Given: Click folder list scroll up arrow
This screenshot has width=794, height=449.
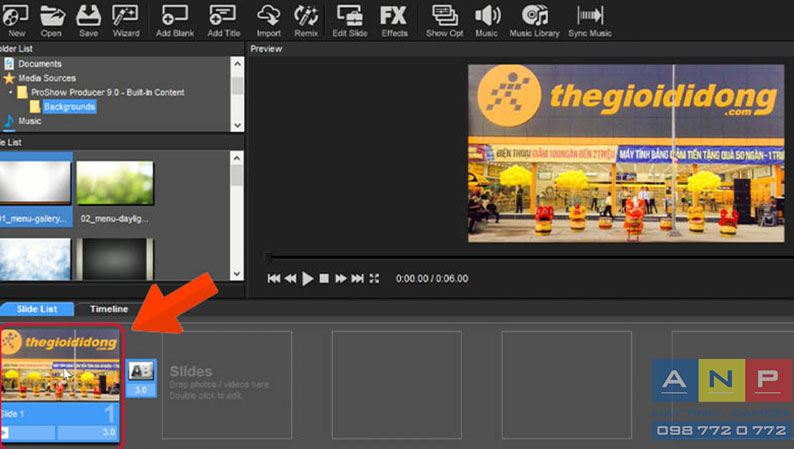Looking at the screenshot, I should pos(237,64).
